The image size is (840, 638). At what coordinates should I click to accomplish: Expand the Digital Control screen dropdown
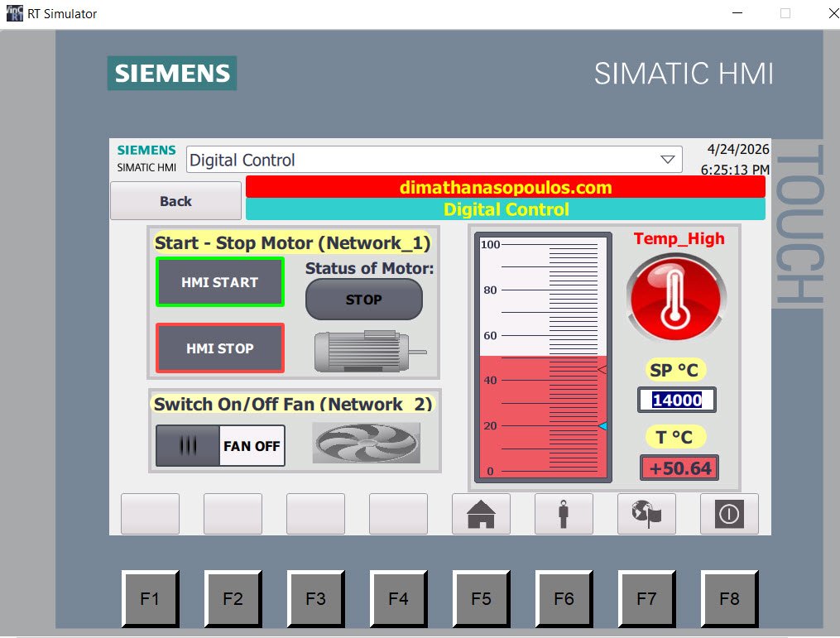(x=434, y=160)
